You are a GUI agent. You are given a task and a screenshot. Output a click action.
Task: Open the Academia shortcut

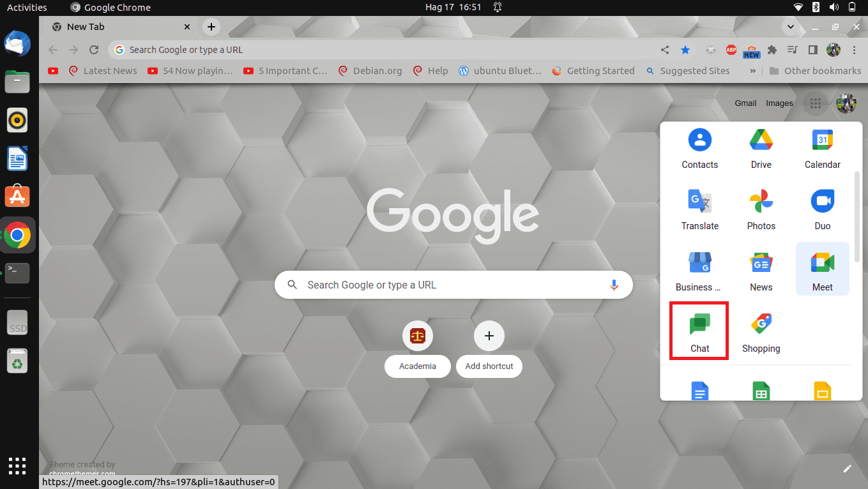click(418, 350)
